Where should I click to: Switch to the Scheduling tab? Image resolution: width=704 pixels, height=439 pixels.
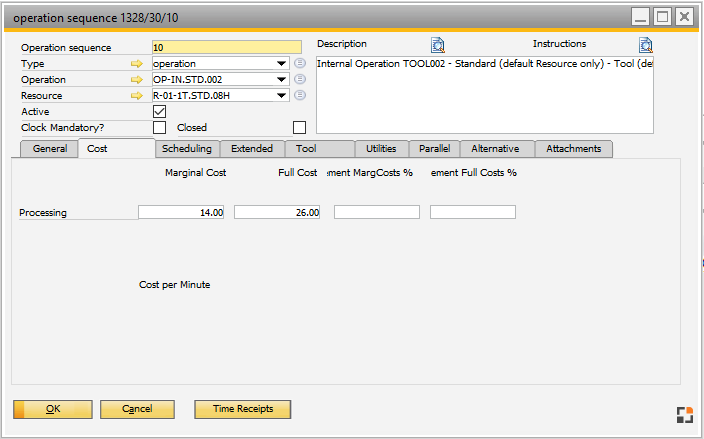(187, 149)
